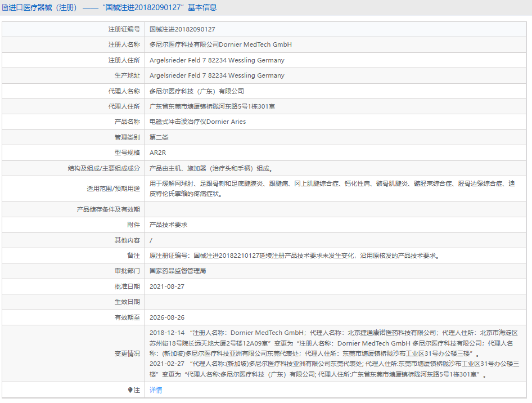Click product name 电磁式冲击波治疗仪Dornier Aries
The image size is (532, 403).
197,122
